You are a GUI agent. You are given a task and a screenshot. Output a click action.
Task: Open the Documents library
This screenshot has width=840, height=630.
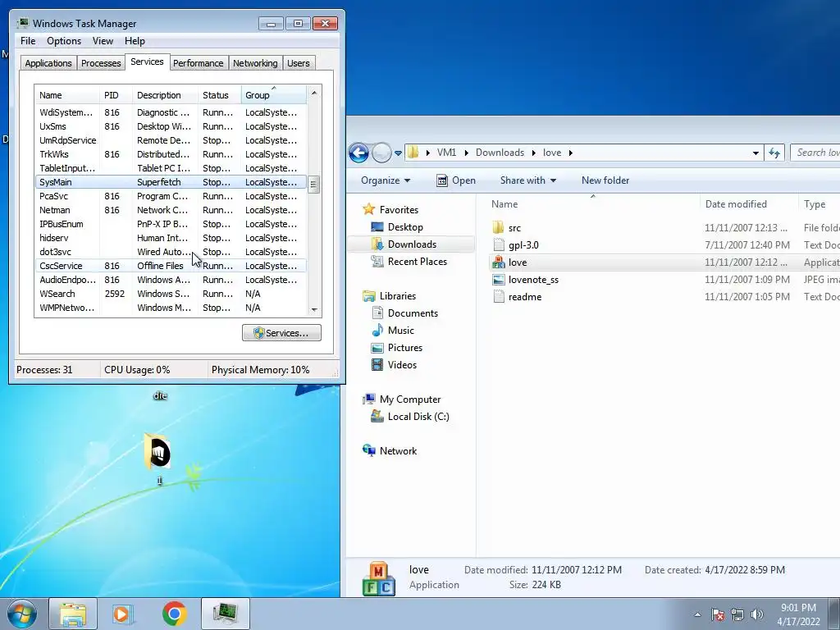[413, 313]
